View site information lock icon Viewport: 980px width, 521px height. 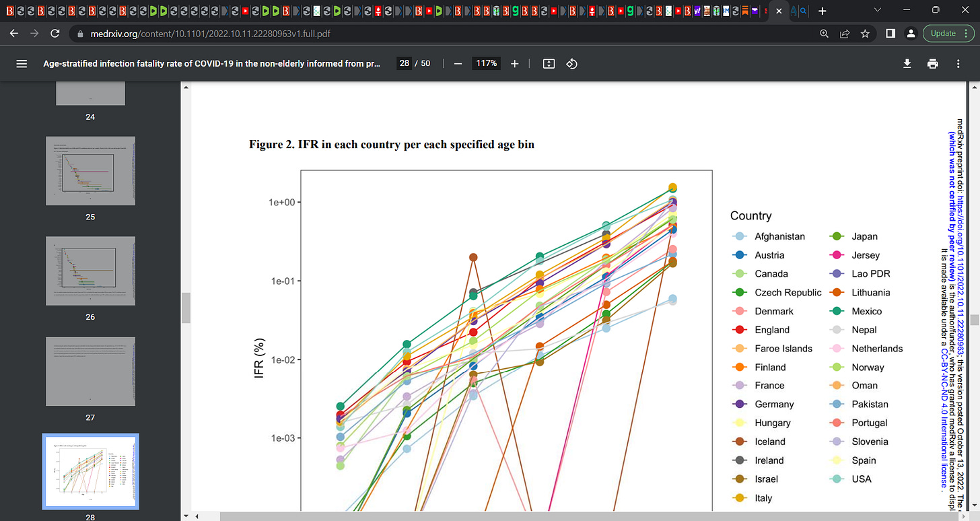79,34
